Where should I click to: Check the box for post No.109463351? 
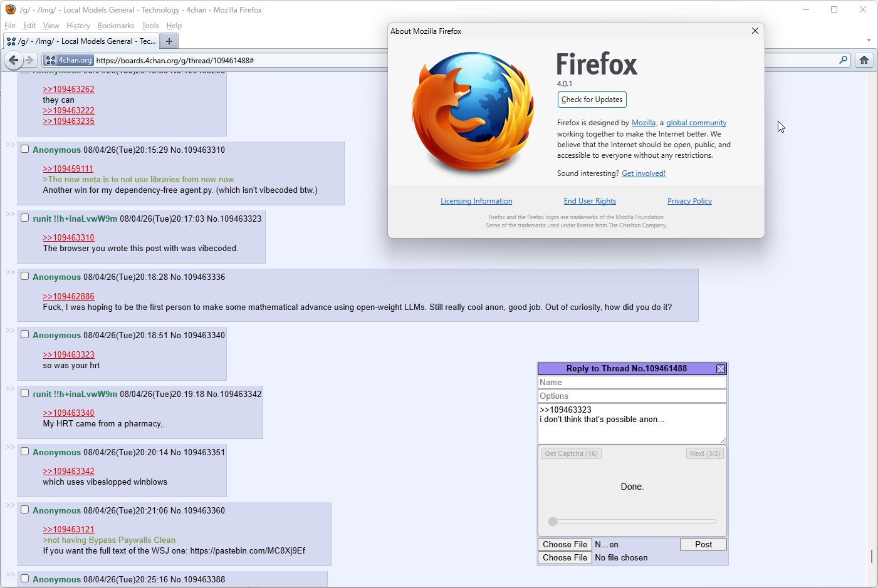click(x=25, y=451)
